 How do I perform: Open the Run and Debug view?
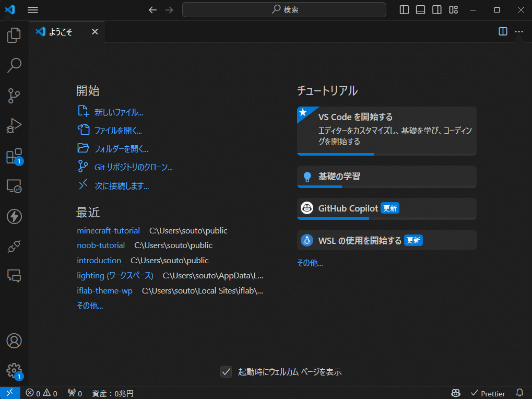[x=14, y=125]
